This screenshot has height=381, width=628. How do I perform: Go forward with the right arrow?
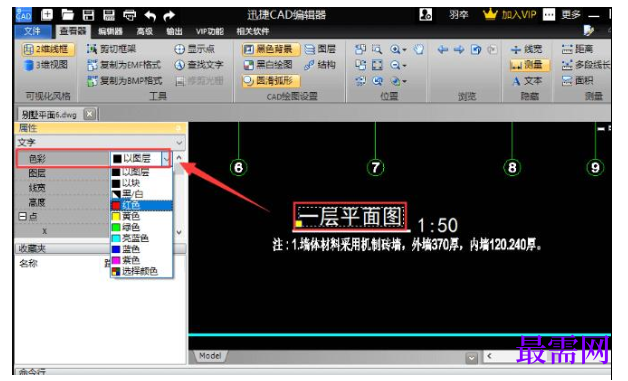coord(459,49)
